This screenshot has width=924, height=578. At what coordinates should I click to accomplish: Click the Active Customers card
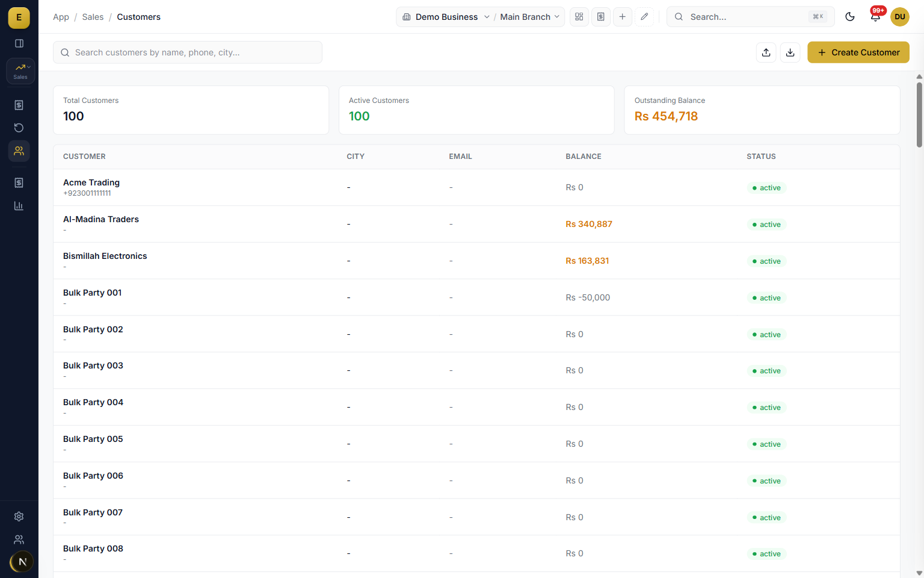pos(476,110)
